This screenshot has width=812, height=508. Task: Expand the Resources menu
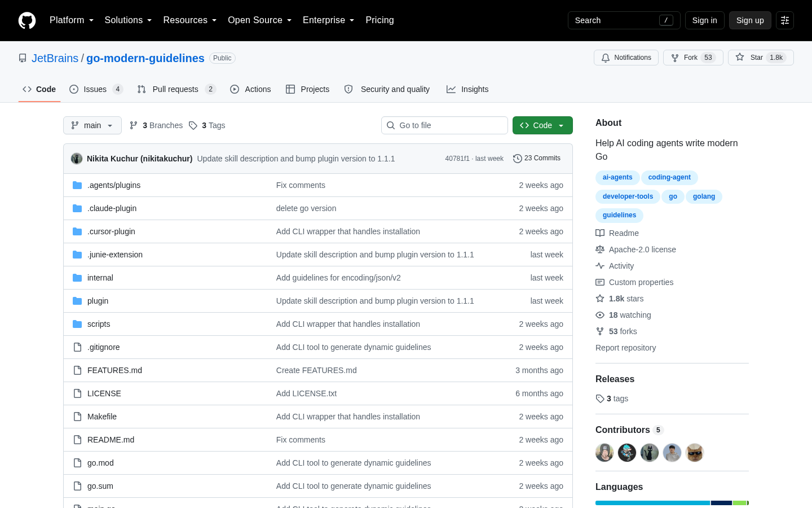[x=189, y=20]
